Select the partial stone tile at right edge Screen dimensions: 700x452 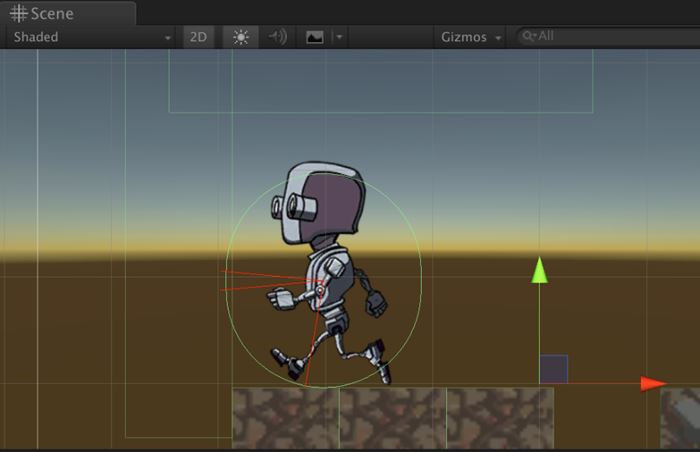click(680, 417)
